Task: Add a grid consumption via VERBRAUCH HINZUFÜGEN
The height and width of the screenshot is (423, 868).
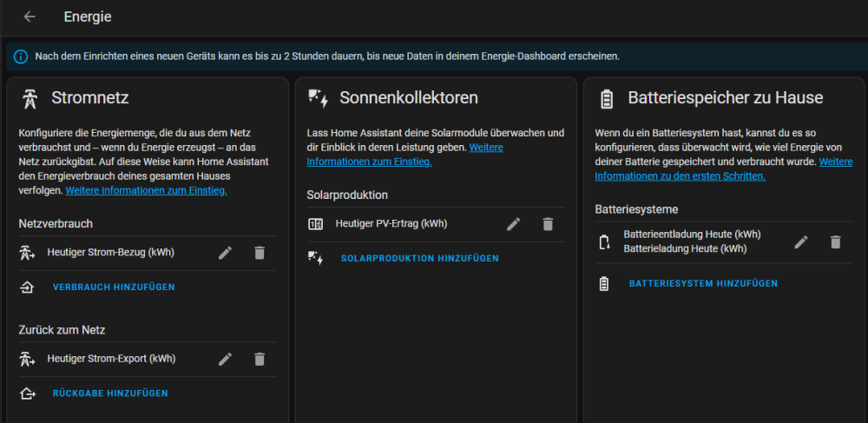Action: [x=114, y=287]
